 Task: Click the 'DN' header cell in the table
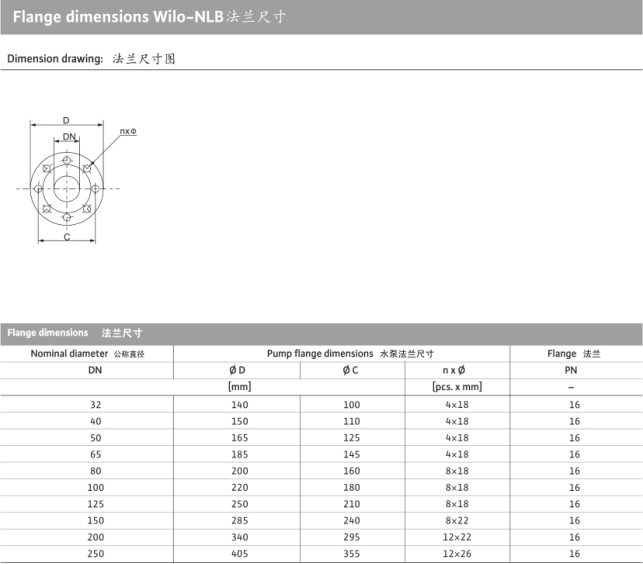[95, 370]
